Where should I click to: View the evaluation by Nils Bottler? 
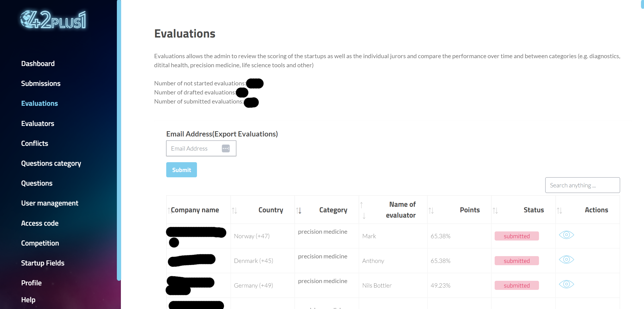[x=566, y=284]
